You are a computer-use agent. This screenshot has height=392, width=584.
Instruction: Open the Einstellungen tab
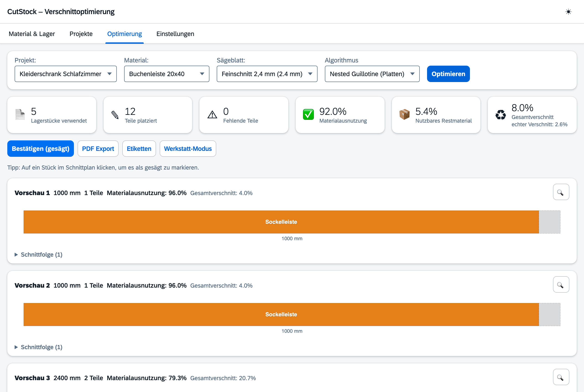[175, 34]
